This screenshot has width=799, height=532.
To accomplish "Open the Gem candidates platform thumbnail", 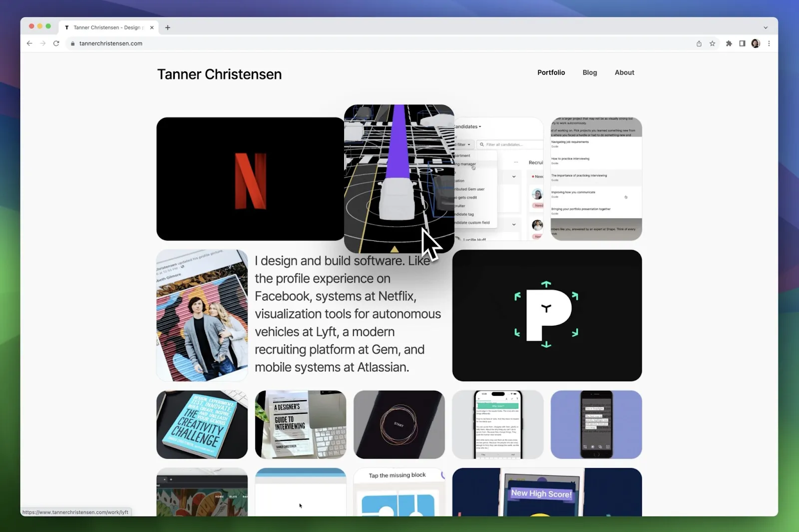I will (x=499, y=179).
